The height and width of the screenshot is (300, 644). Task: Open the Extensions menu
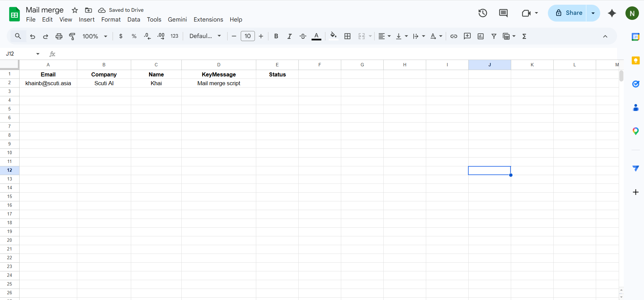coord(208,20)
